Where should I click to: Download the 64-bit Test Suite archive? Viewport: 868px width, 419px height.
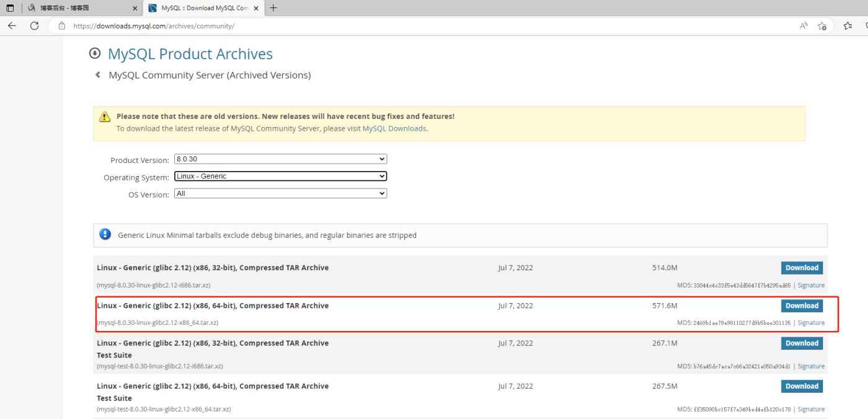tap(802, 386)
